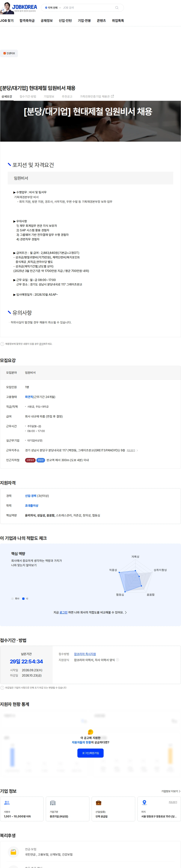This screenshot has width=181, height=868.
Task: Click the 기업구분 building icon
Action: click(53, 803)
